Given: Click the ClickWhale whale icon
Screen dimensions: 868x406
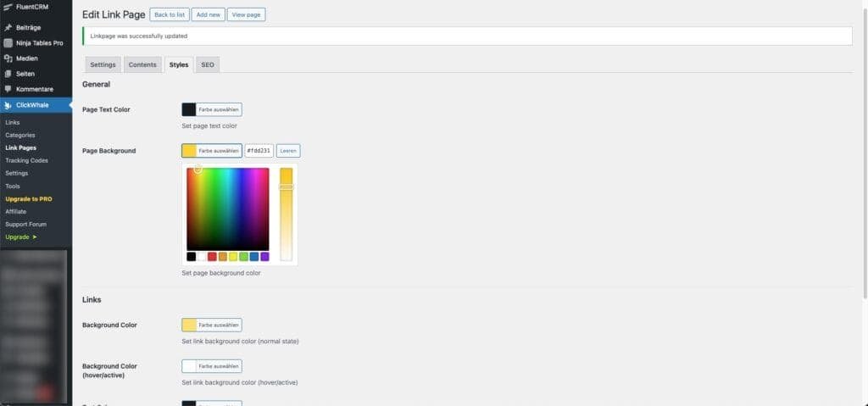Looking at the screenshot, I should (8, 105).
